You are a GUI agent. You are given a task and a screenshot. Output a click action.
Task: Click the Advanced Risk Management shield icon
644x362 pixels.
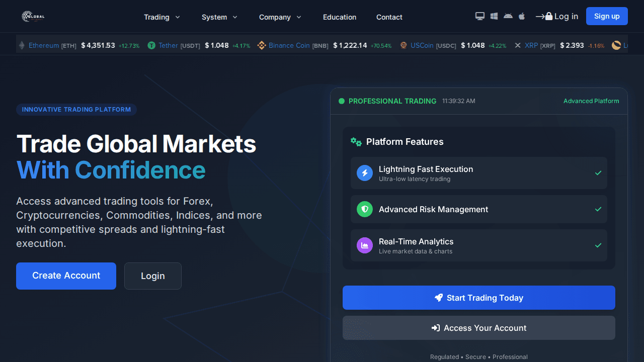pyautogui.click(x=365, y=209)
